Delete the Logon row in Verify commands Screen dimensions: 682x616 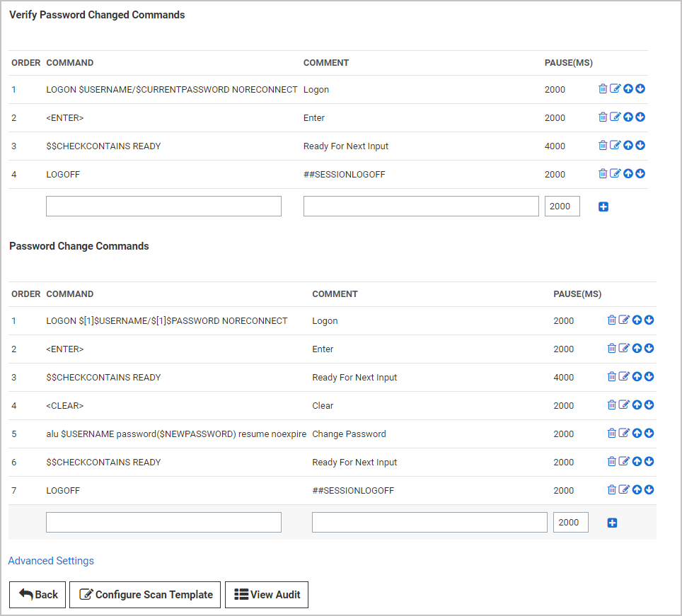(x=603, y=89)
